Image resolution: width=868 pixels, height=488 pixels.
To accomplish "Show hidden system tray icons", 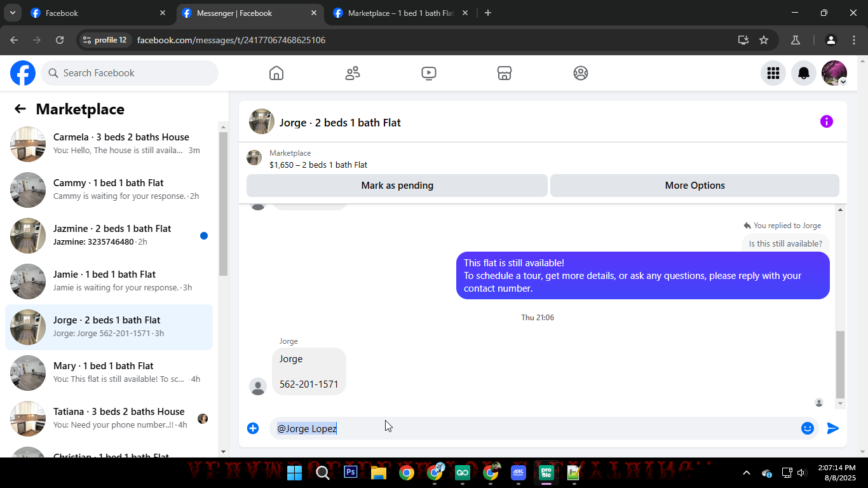I will [x=747, y=473].
